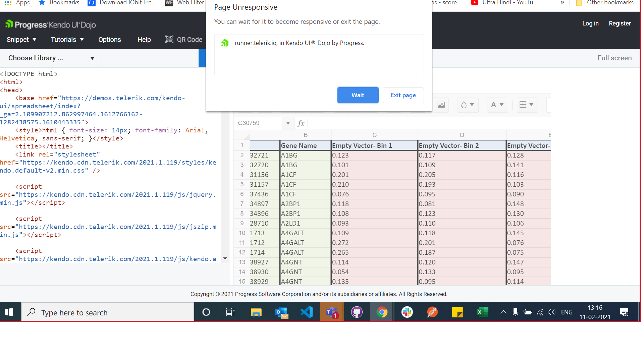Launch Excel from the taskbar
The height and width of the screenshot is (362, 644).
click(482, 312)
